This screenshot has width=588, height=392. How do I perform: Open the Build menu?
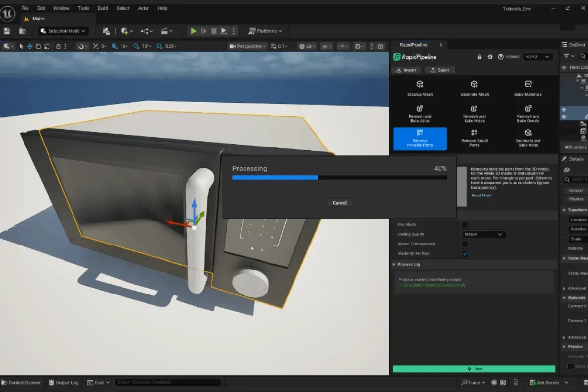tap(103, 8)
